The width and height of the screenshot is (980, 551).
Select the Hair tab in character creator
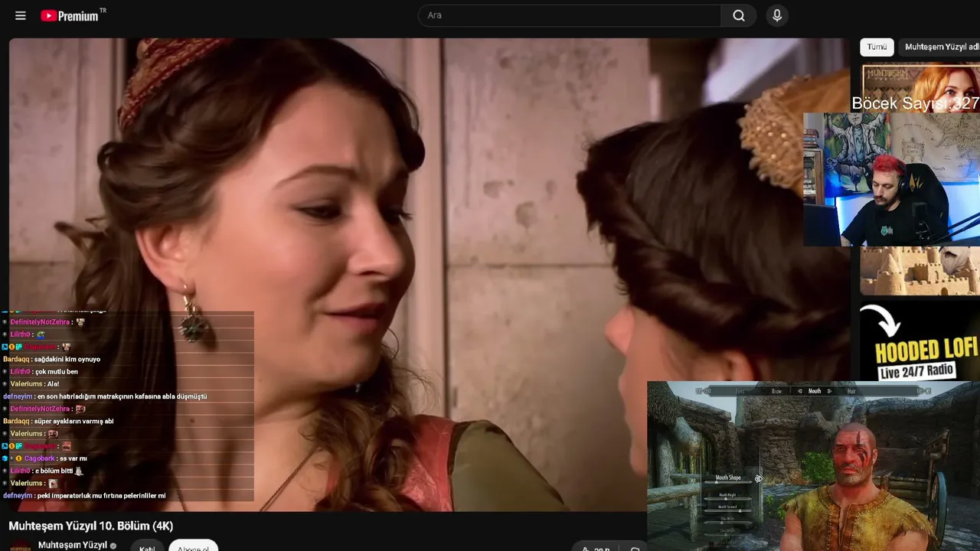[851, 391]
